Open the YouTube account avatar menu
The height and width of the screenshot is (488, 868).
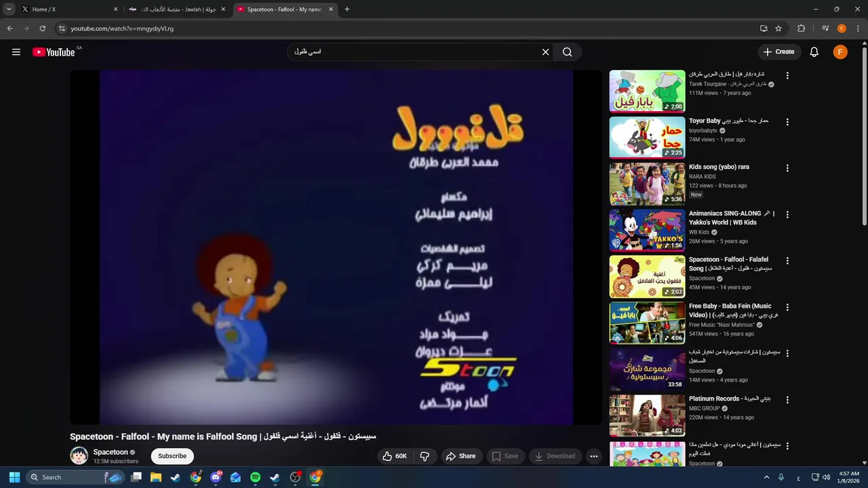840,52
